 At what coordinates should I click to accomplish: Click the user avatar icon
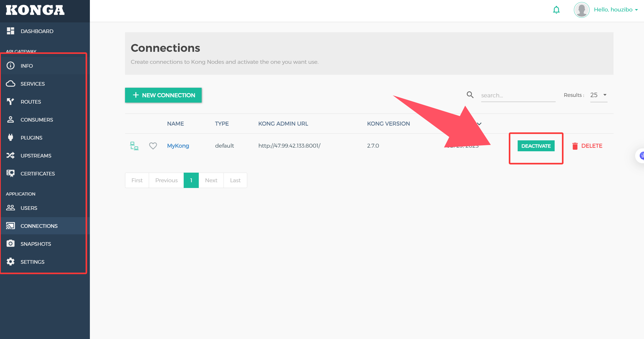(581, 10)
